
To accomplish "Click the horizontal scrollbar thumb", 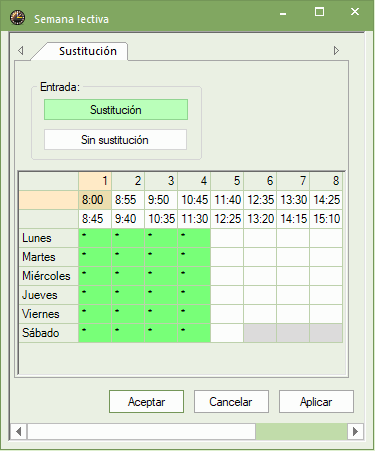I will (x=141, y=431).
